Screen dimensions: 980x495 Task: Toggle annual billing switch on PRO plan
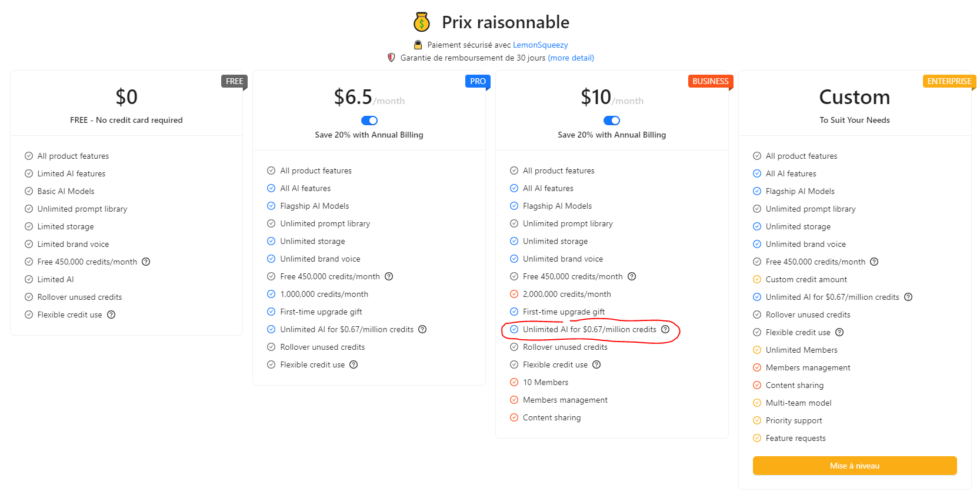[x=369, y=121]
